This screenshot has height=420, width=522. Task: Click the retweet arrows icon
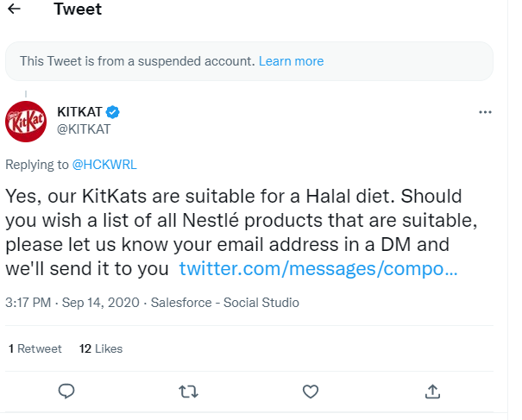188,392
